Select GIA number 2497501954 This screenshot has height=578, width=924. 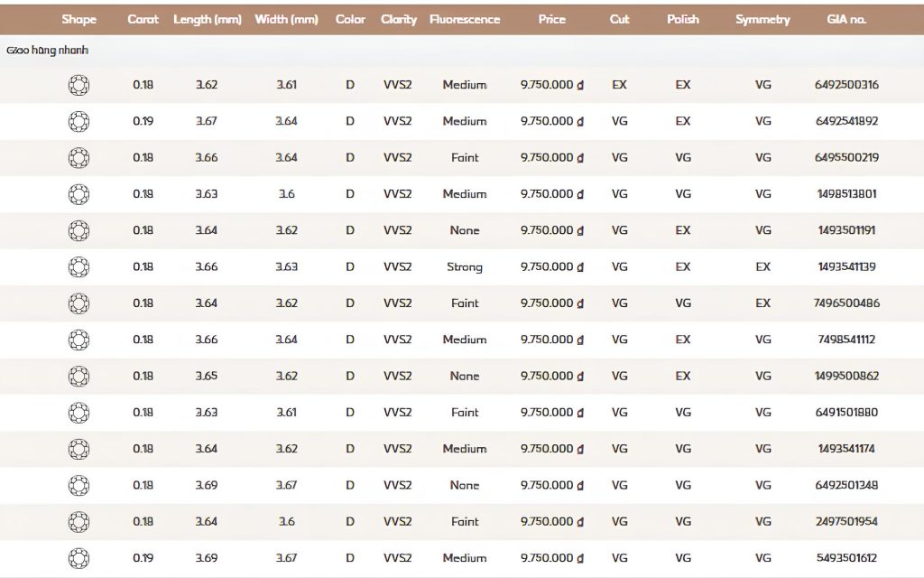click(846, 522)
